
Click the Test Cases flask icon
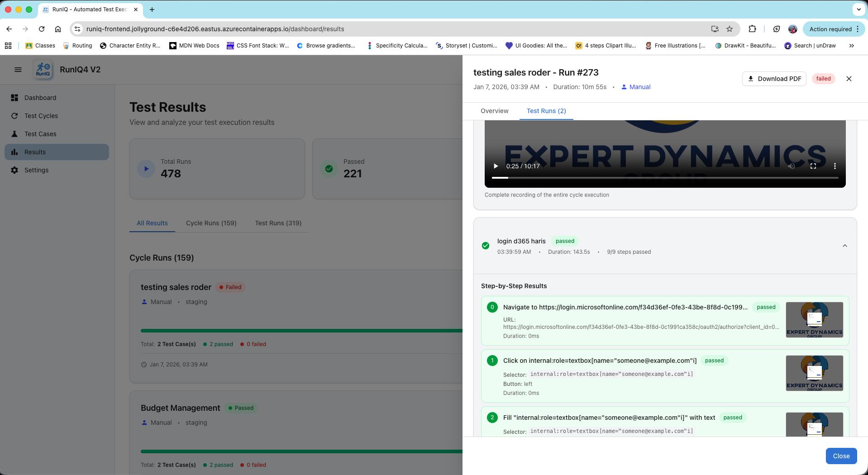point(14,134)
